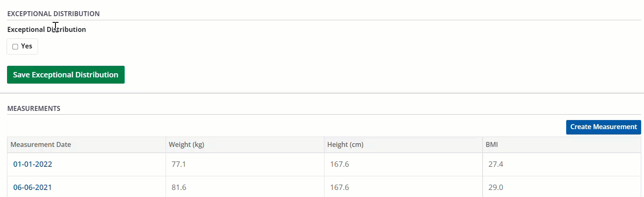Viewport: 644px width, 197px height.
Task: Tick the Exceptional Distribution Yes checkbox
Action: pyautogui.click(x=15, y=47)
